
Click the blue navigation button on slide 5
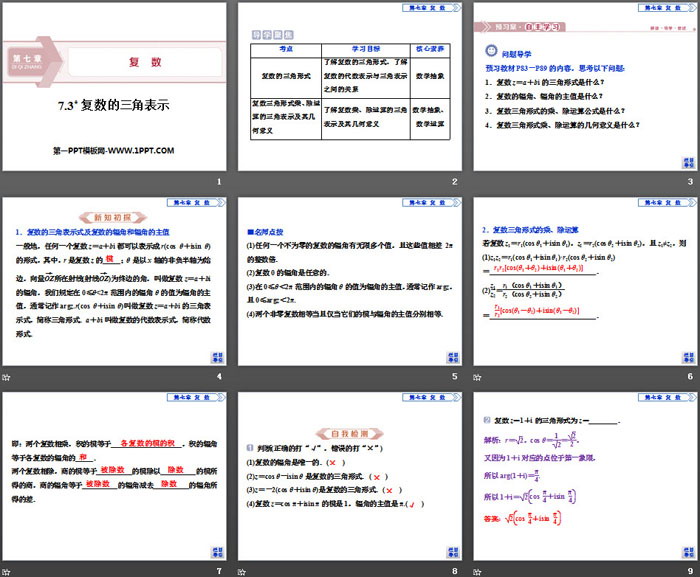point(451,357)
